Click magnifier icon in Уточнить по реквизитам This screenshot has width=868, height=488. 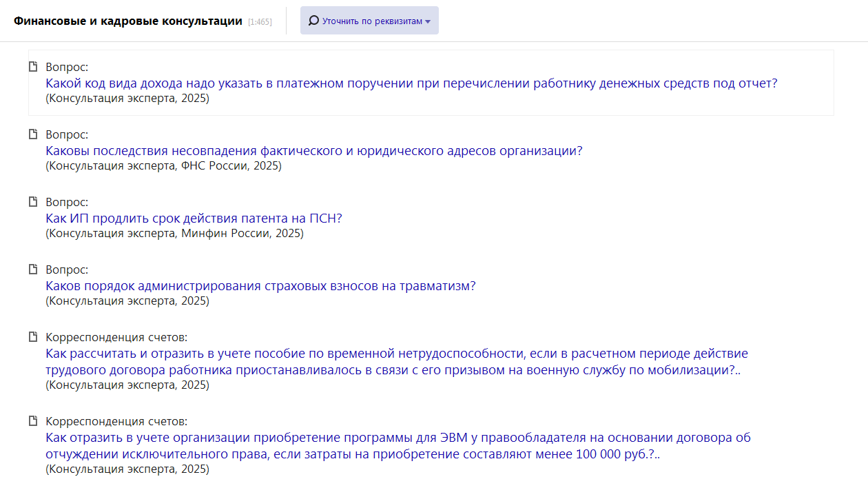click(313, 21)
